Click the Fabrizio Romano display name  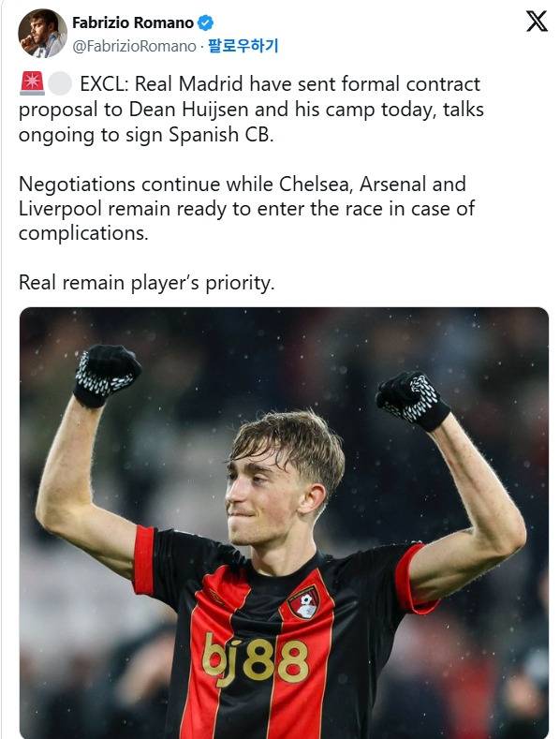pyautogui.click(x=133, y=22)
